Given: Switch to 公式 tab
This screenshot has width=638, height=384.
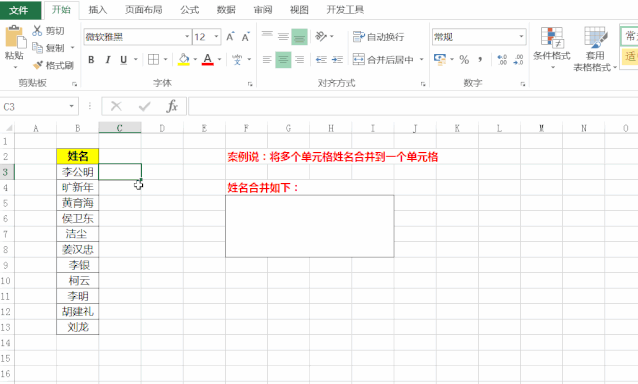Looking at the screenshot, I should (190, 10).
